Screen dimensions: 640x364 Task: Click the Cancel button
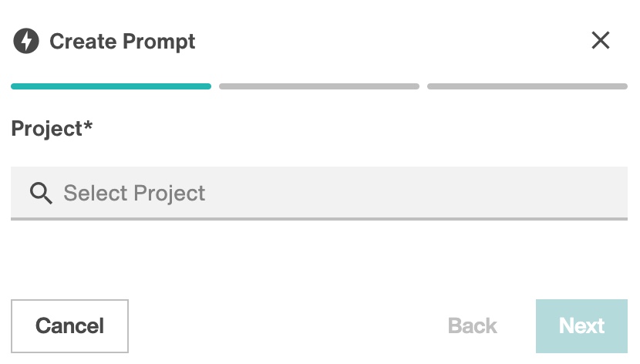click(70, 326)
